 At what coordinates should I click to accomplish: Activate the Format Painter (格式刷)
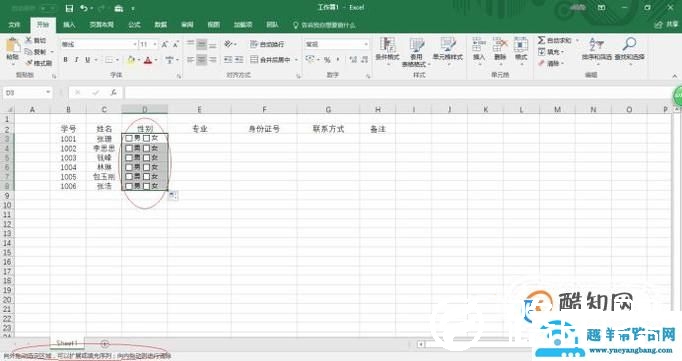click(39, 63)
